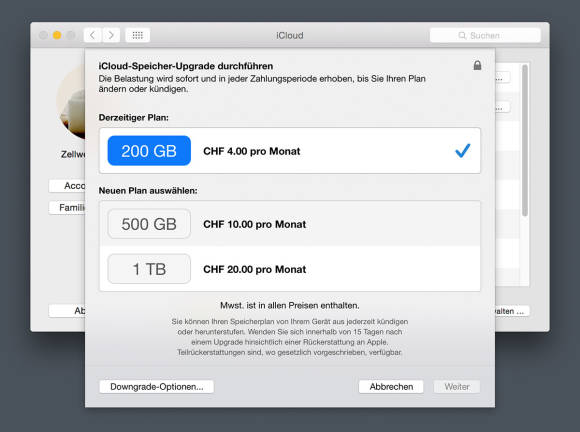Select the current 200 GB plan
The image size is (580, 432).
tap(149, 151)
